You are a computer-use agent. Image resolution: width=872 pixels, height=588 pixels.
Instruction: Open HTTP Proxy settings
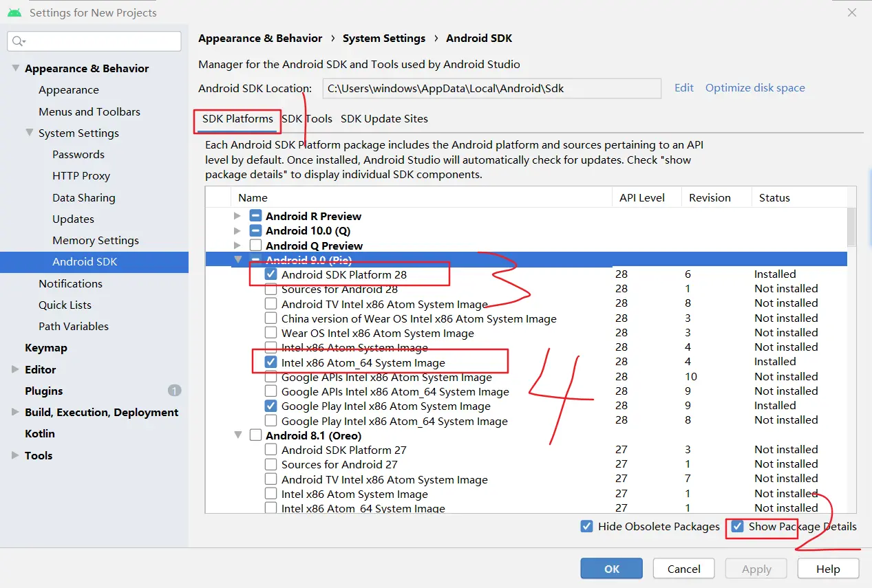81,176
